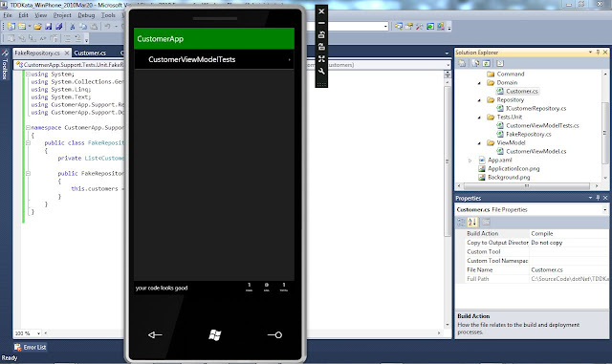The width and height of the screenshot is (612, 364).
Task: Click the Copy to Output Directory value
Action: point(569,243)
